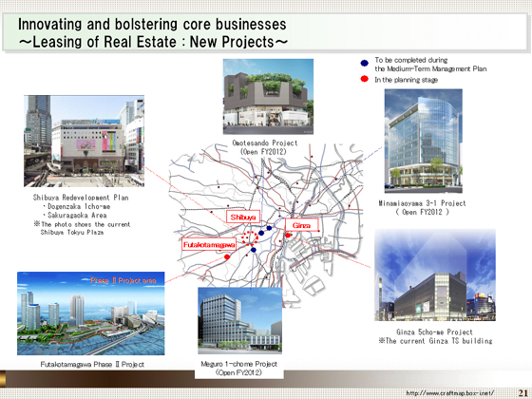Click '(Open FY2012)' under Meguro 1-chome Project

point(238,372)
